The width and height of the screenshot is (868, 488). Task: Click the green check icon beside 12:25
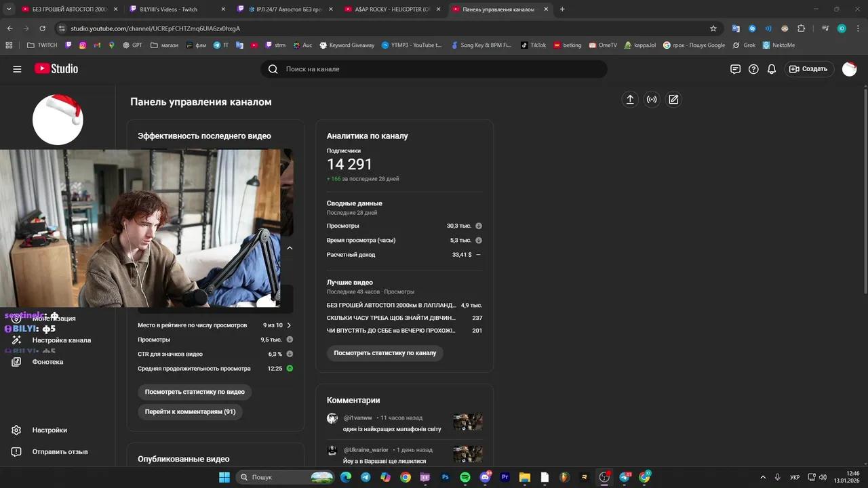[290, 369]
